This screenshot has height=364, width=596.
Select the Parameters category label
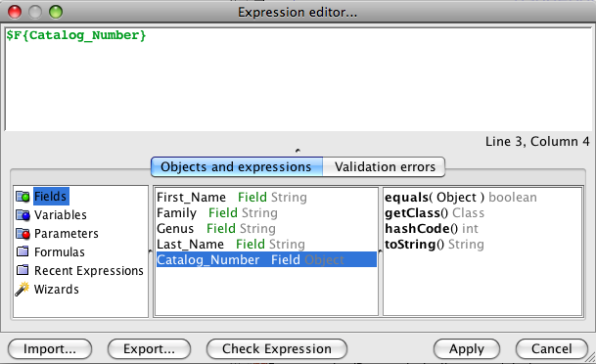coord(67,234)
